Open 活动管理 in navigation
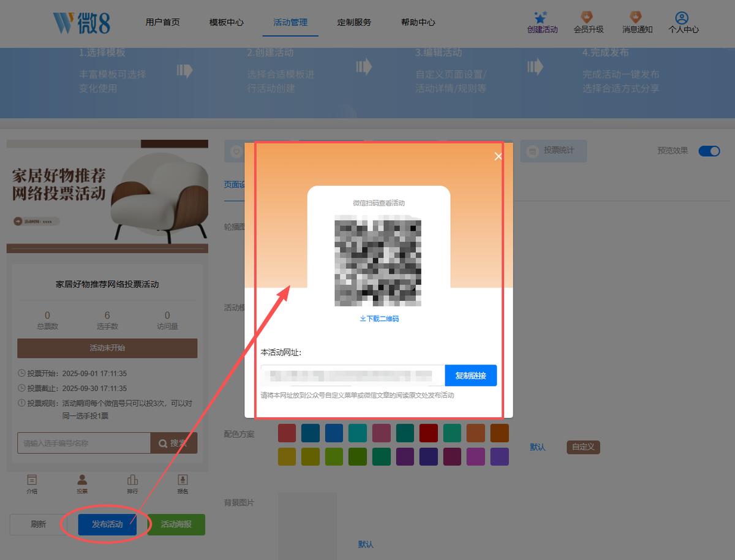 click(x=290, y=22)
